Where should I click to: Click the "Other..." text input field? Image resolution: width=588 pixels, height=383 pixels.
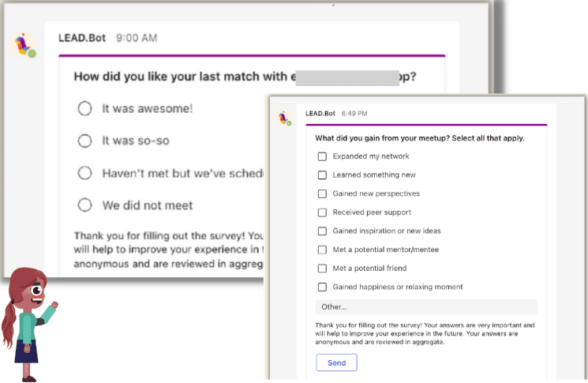click(x=426, y=307)
